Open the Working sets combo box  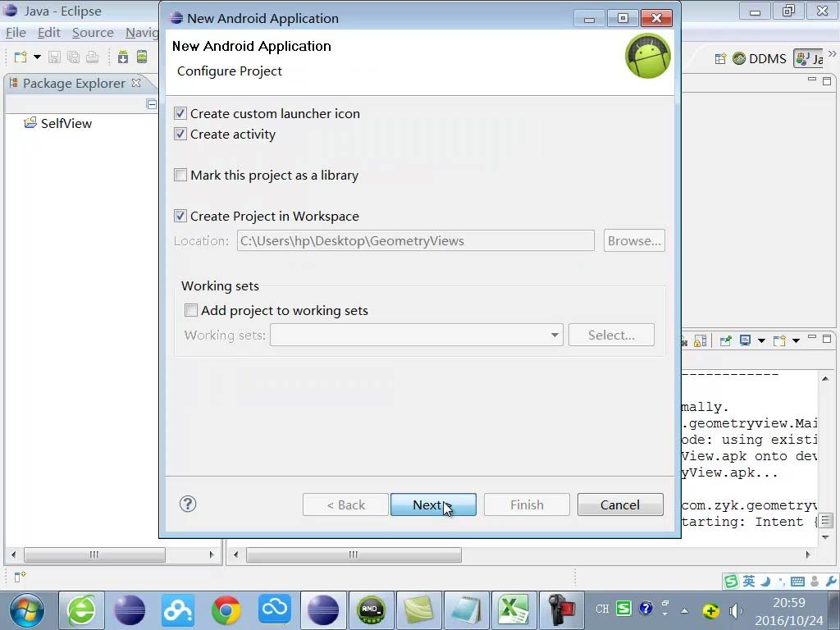tap(416, 335)
